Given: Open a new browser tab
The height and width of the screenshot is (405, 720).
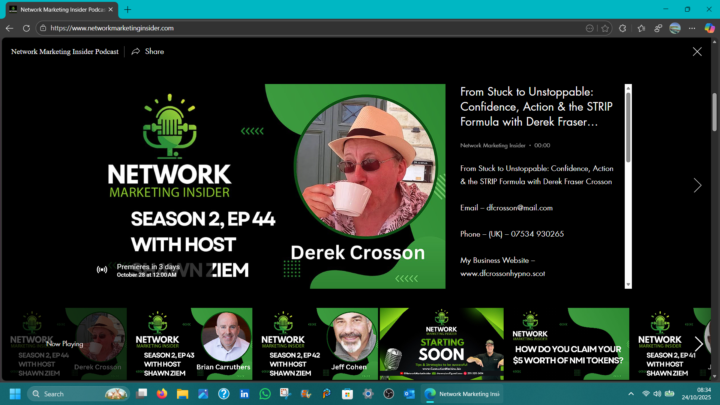Looking at the screenshot, I should point(128,9).
